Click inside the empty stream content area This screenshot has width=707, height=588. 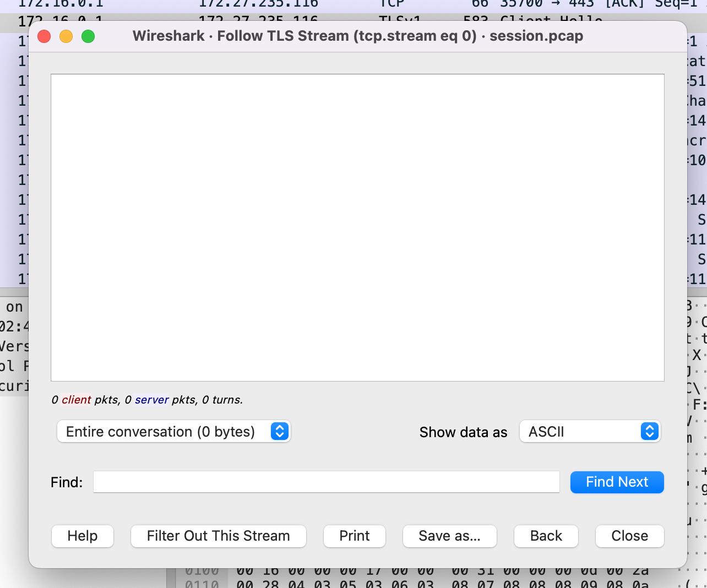pyautogui.click(x=357, y=227)
